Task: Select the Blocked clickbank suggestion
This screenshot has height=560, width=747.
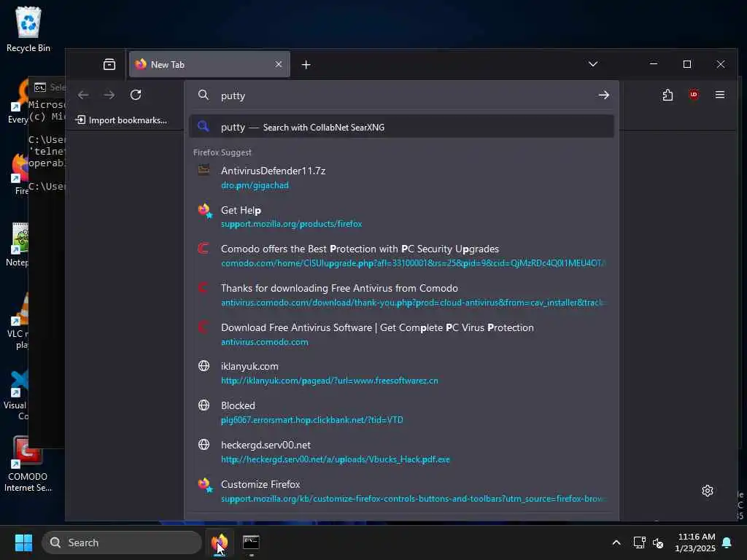Action: 402,413
